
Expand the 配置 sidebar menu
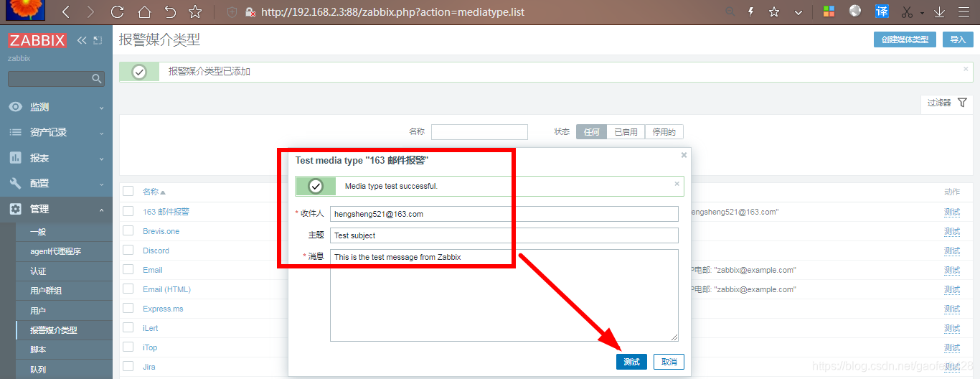coord(56,183)
